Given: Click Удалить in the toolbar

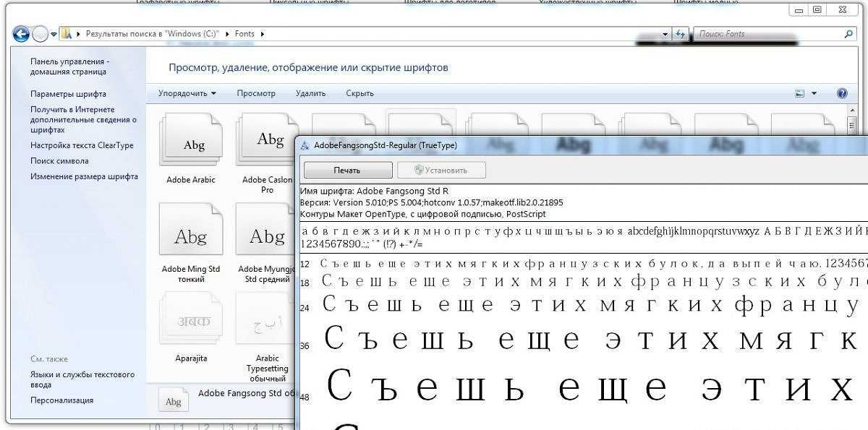Looking at the screenshot, I should point(310,93).
